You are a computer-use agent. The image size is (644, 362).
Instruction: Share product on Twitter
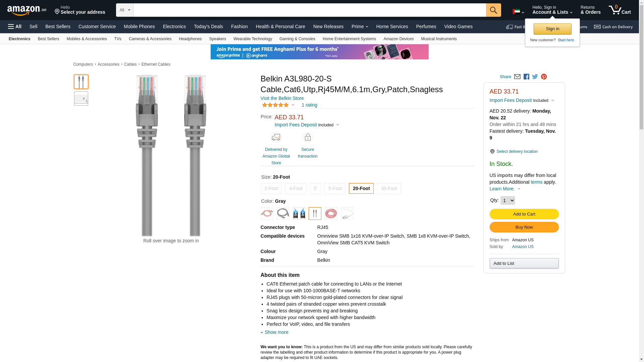(x=535, y=77)
